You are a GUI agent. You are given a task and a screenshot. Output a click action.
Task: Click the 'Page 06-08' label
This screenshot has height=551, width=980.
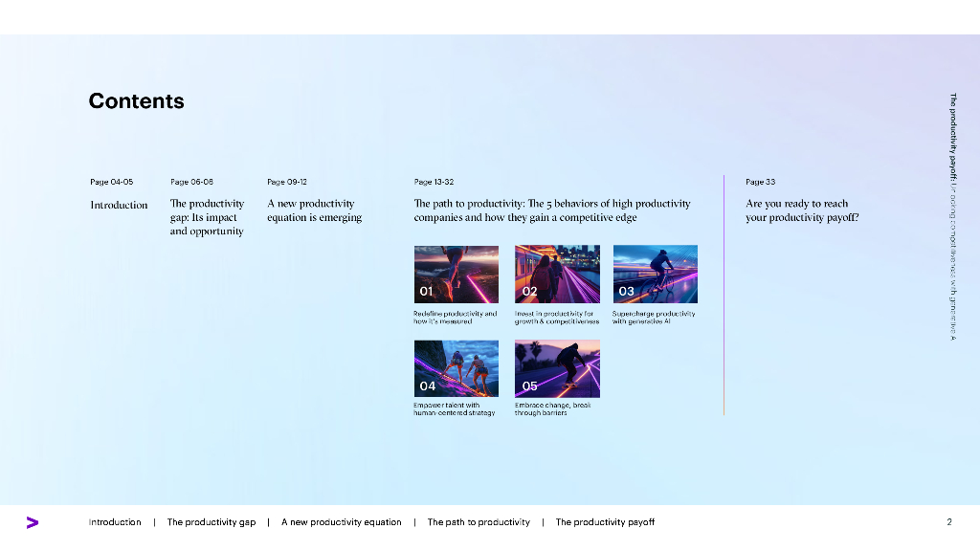(x=191, y=182)
